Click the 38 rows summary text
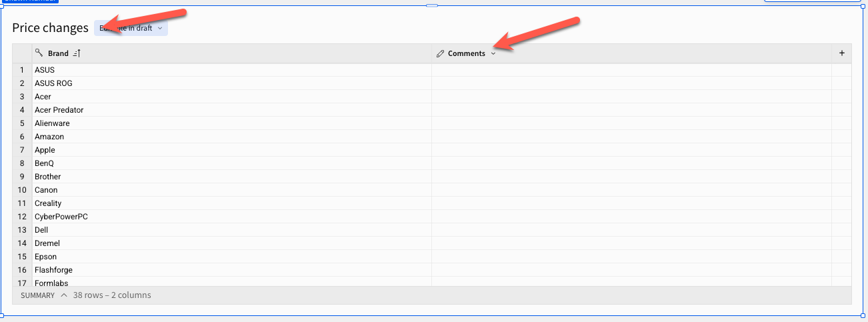868x322 pixels. click(x=112, y=295)
